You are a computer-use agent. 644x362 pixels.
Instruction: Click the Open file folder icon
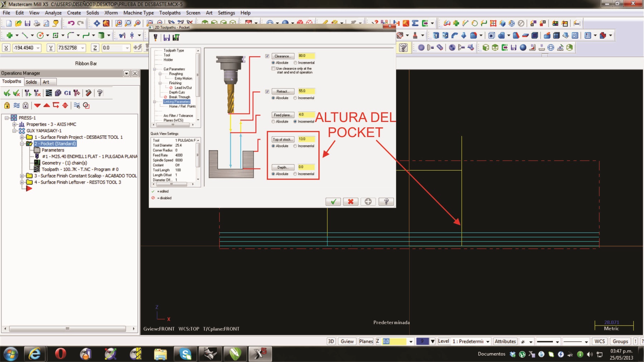(18, 24)
